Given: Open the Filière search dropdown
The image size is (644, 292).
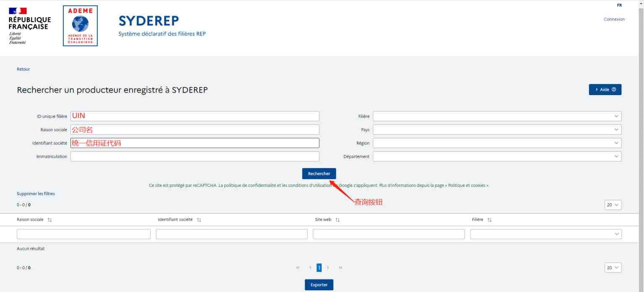Looking at the screenshot, I should (497, 116).
